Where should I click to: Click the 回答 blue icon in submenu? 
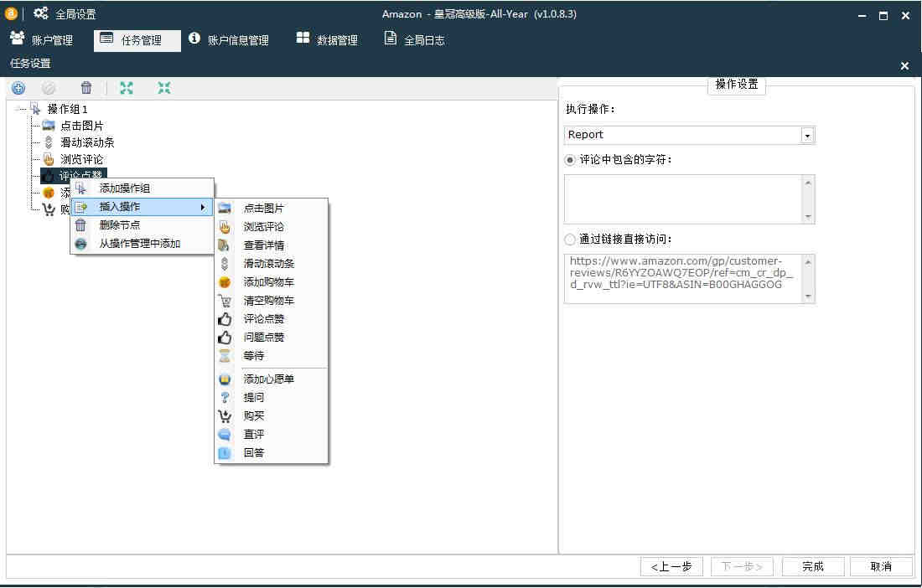225,453
